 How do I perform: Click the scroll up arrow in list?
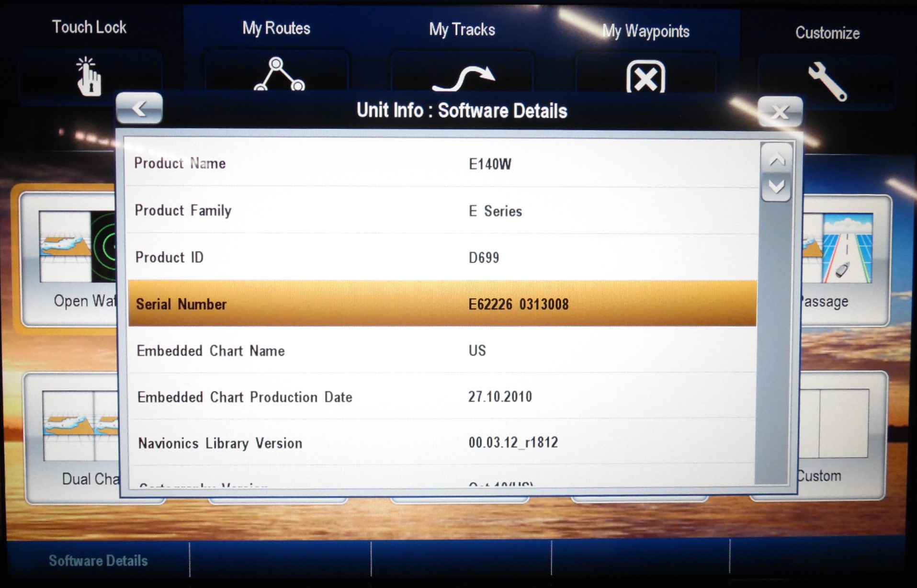(x=776, y=159)
